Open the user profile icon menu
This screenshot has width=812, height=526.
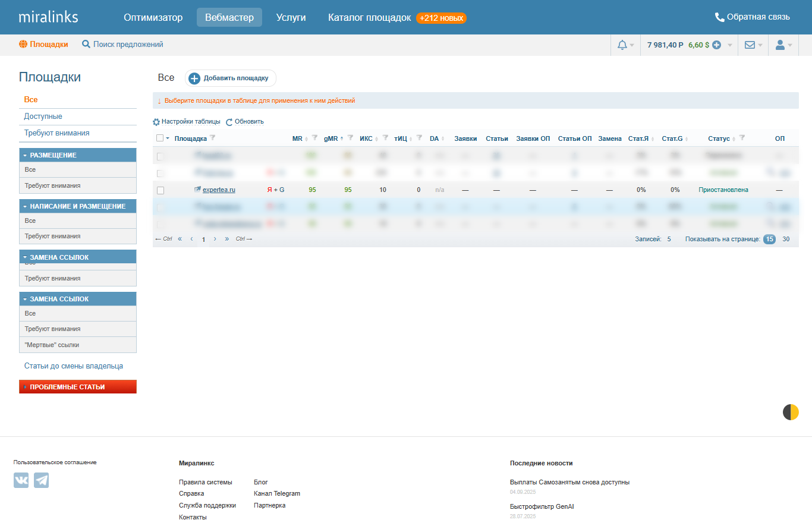coord(780,45)
